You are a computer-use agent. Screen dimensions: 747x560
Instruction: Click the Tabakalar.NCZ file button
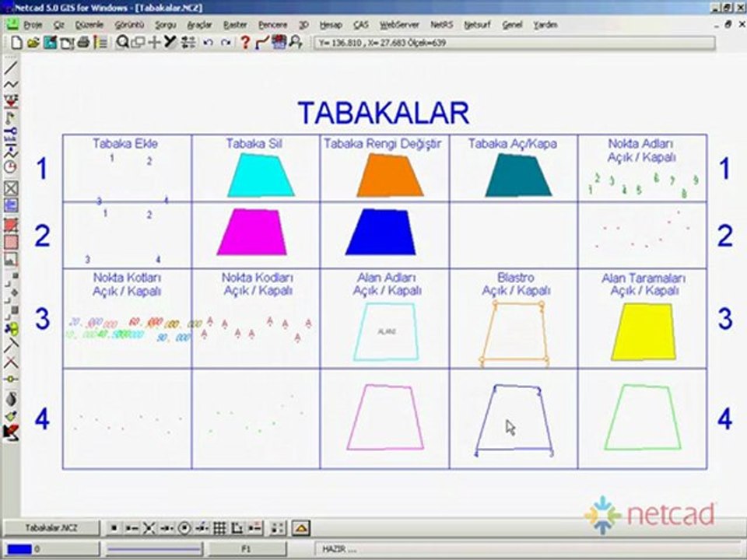click(x=51, y=527)
